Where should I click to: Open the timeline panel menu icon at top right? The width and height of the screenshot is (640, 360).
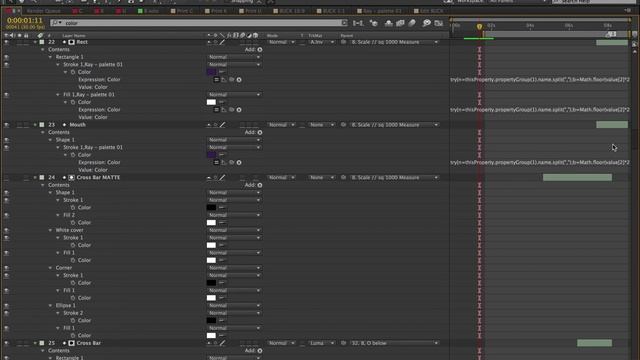(x=627, y=11)
